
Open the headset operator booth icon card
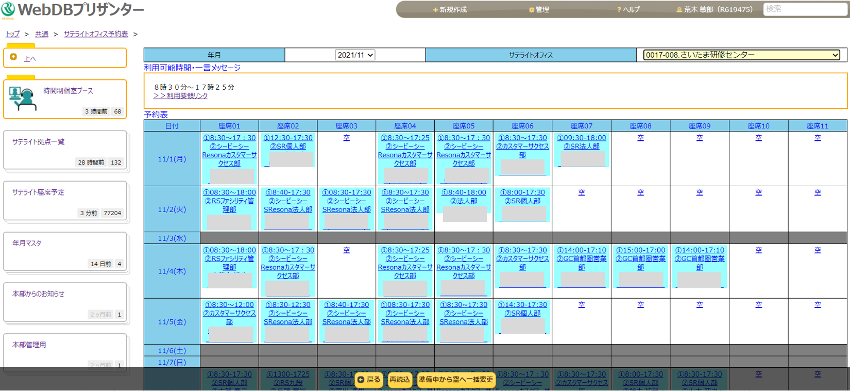coord(65,99)
